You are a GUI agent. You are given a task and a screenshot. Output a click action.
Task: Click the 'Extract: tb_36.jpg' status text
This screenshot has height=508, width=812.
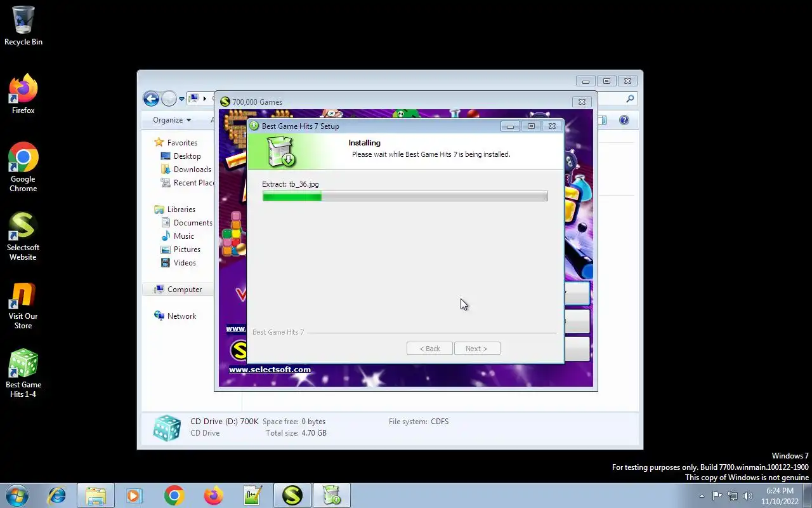[291, 184]
